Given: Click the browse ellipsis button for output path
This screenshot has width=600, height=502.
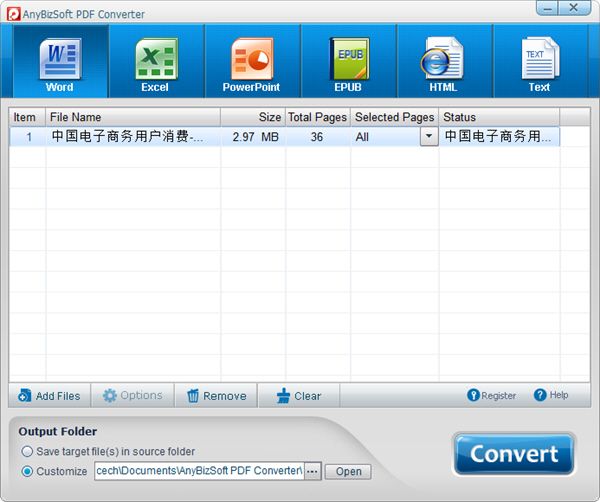Looking at the screenshot, I should pos(312,471).
